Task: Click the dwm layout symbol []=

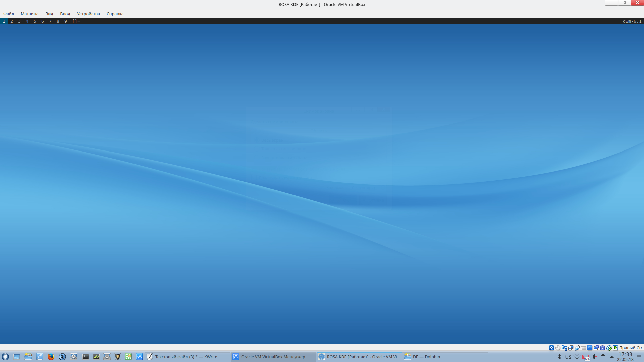Action: (76, 21)
